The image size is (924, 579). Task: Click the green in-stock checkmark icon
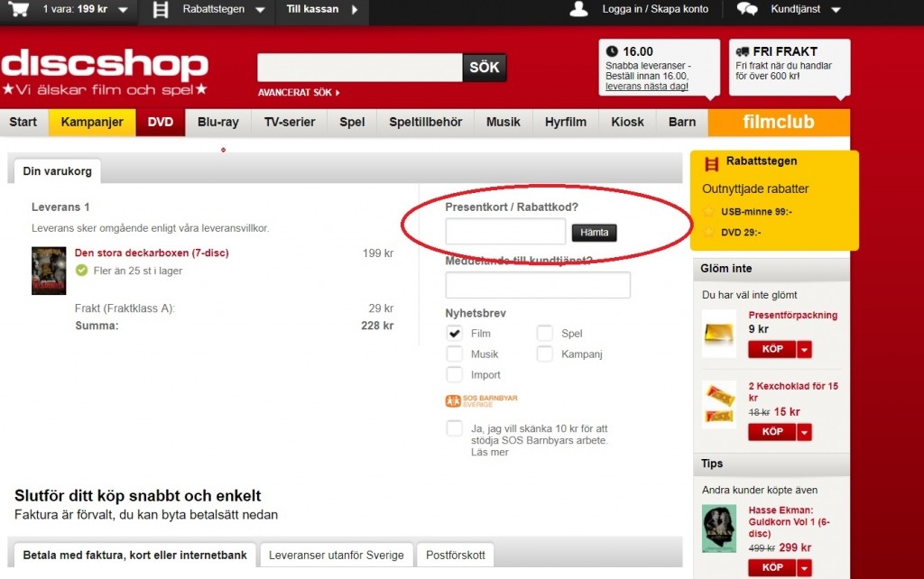point(81,271)
